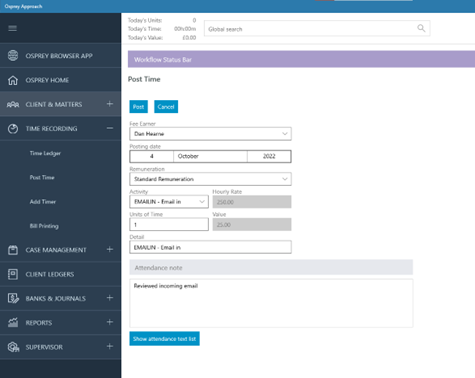Image resolution: width=475 pixels, height=378 pixels.
Task: Click the posting date month October field
Action: (210, 156)
